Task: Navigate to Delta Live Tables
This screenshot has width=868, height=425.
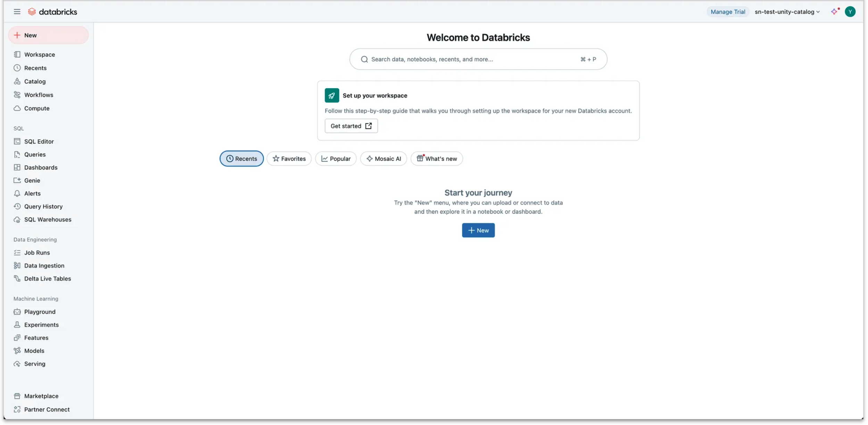Action: [47, 279]
